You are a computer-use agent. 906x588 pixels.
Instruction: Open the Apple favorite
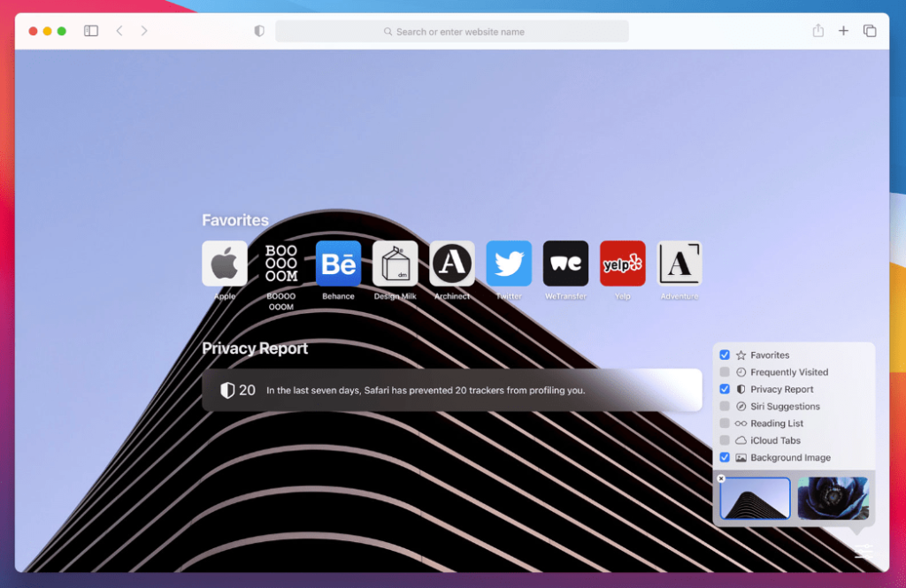click(x=225, y=263)
